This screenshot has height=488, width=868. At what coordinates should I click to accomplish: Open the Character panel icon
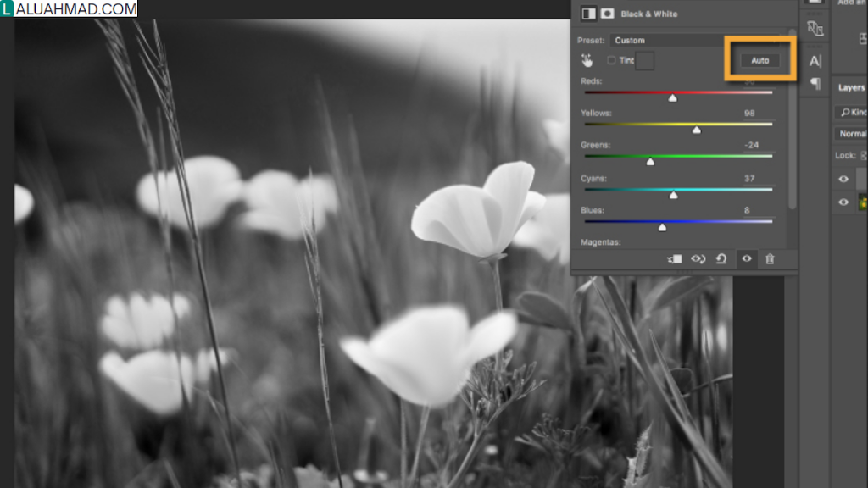click(815, 61)
